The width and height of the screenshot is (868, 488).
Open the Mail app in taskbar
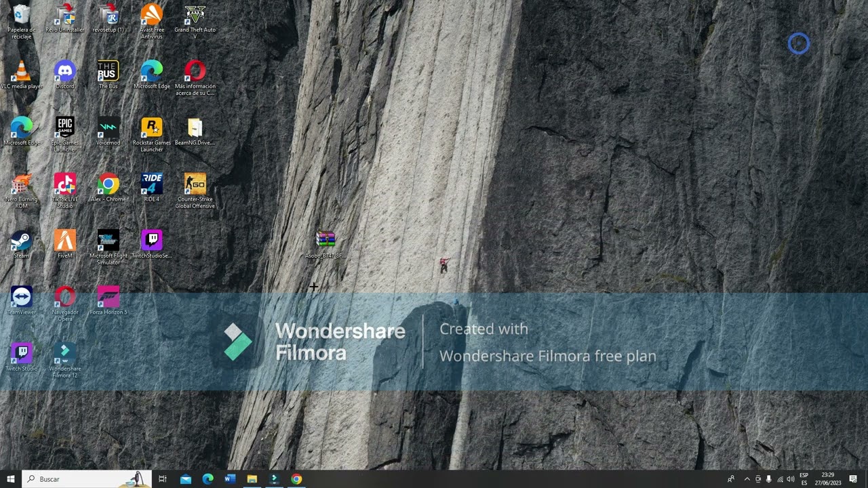point(186,479)
